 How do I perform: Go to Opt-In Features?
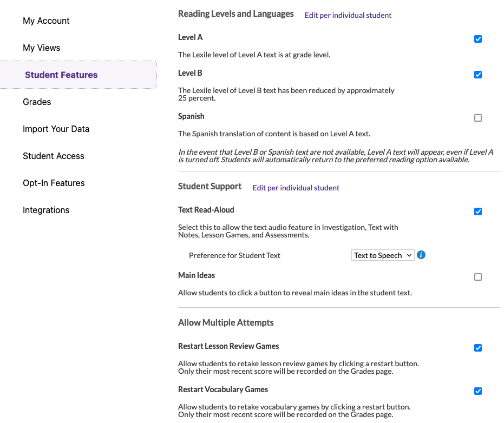pyautogui.click(x=54, y=183)
